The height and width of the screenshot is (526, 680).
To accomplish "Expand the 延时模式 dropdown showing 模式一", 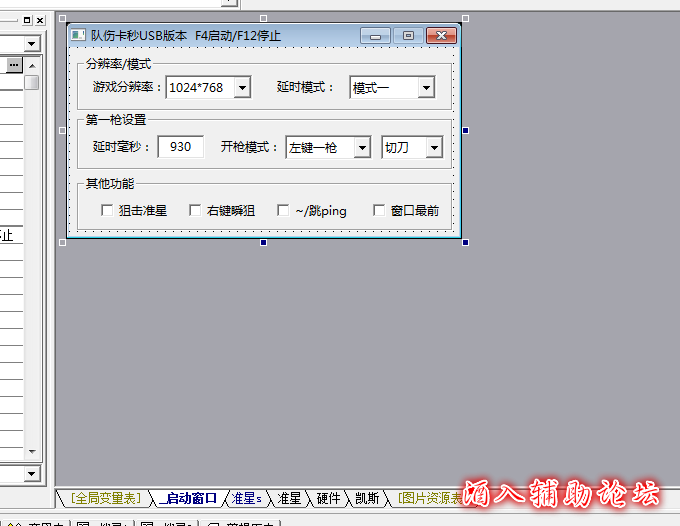I will (426, 88).
